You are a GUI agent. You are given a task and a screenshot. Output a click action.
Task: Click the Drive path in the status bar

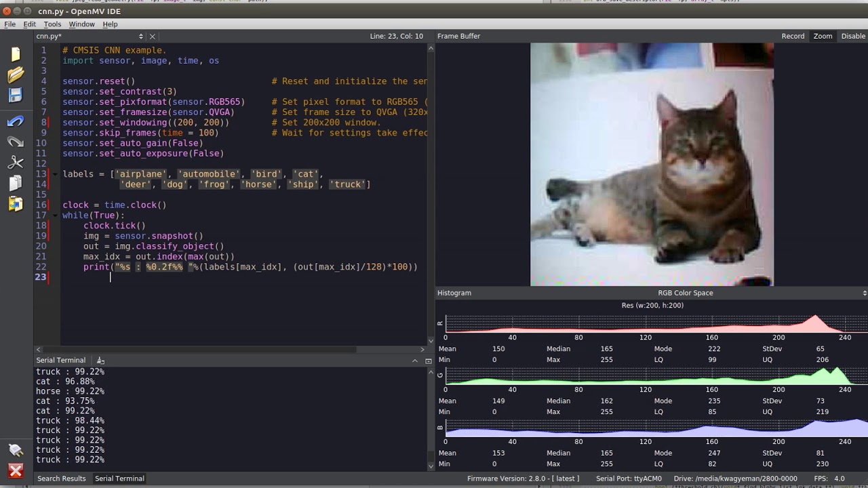(735, 479)
